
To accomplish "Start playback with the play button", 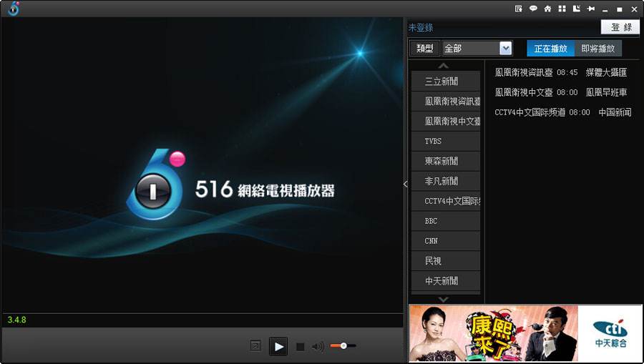I will [278, 346].
